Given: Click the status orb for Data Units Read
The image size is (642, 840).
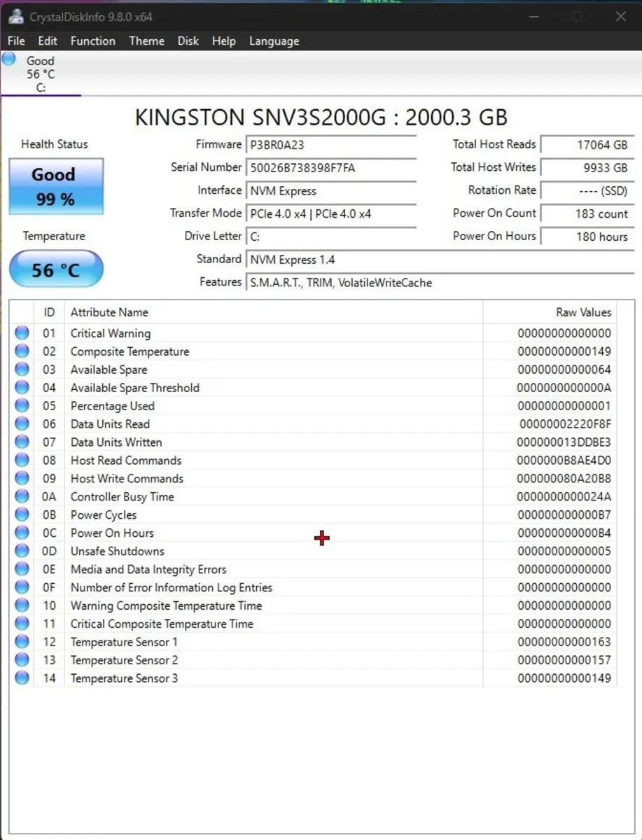Looking at the screenshot, I should (22, 424).
